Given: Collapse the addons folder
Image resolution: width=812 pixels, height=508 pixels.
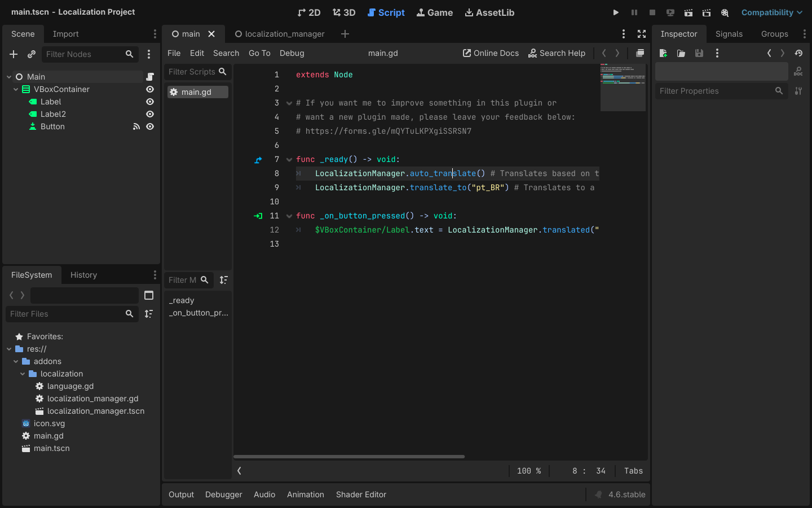Looking at the screenshot, I should tap(16, 361).
